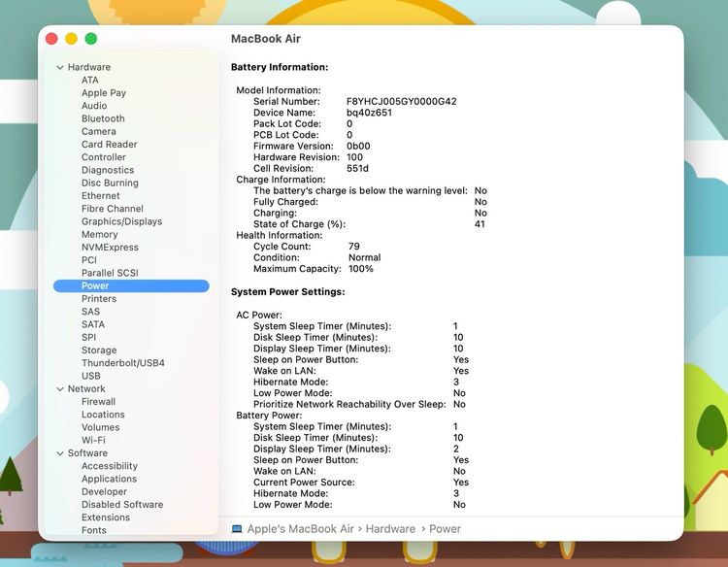728x567 pixels.
Task: Open NVMExpress entry
Action: tap(110, 247)
